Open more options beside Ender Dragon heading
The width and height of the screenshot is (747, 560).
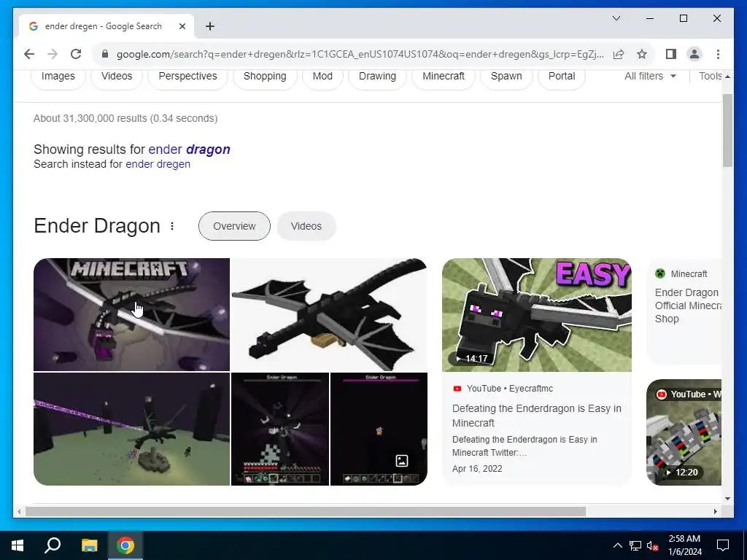[x=172, y=226]
